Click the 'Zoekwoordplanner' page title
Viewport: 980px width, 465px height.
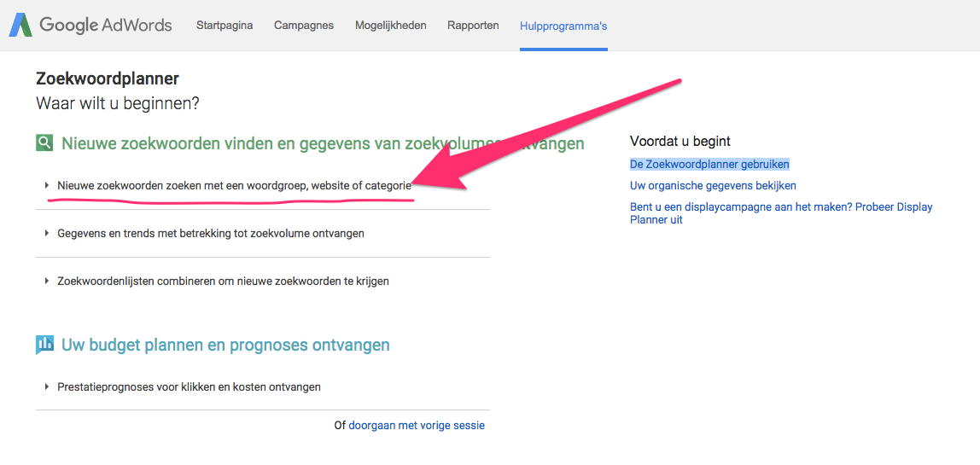108,78
